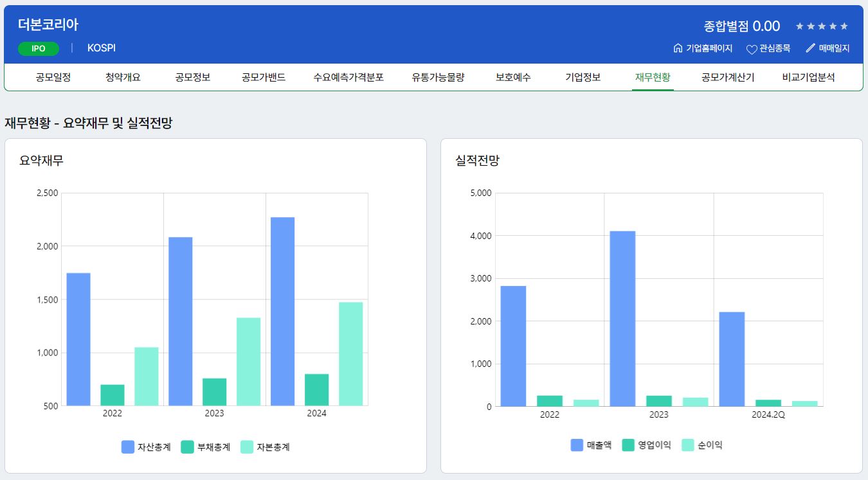This screenshot has width=868, height=480.
Task: Toggle 매출액 legend color swatch
Action: pyautogui.click(x=577, y=445)
